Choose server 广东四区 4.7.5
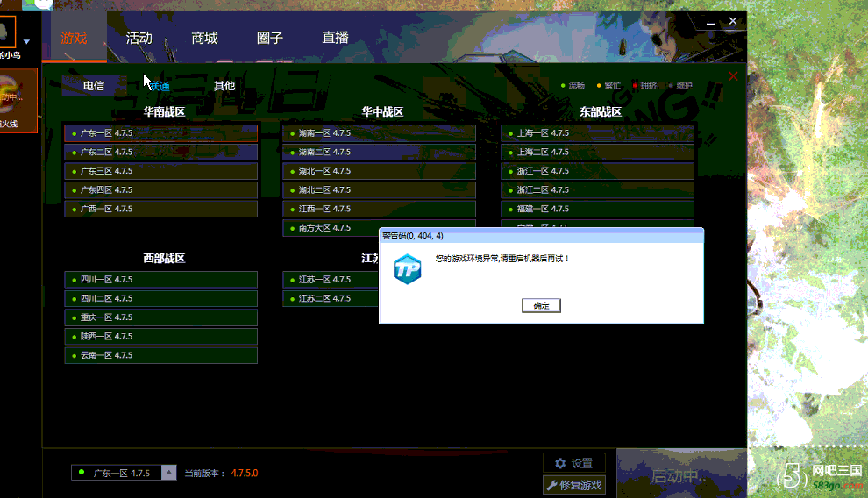 [x=161, y=190]
